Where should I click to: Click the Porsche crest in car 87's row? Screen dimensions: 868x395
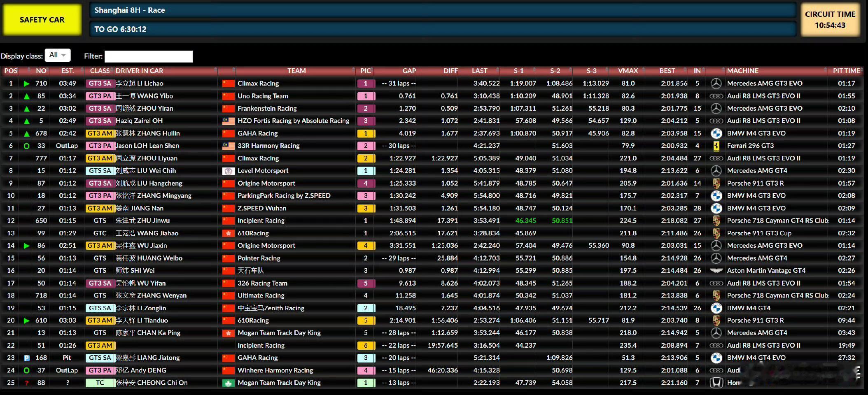click(x=716, y=184)
